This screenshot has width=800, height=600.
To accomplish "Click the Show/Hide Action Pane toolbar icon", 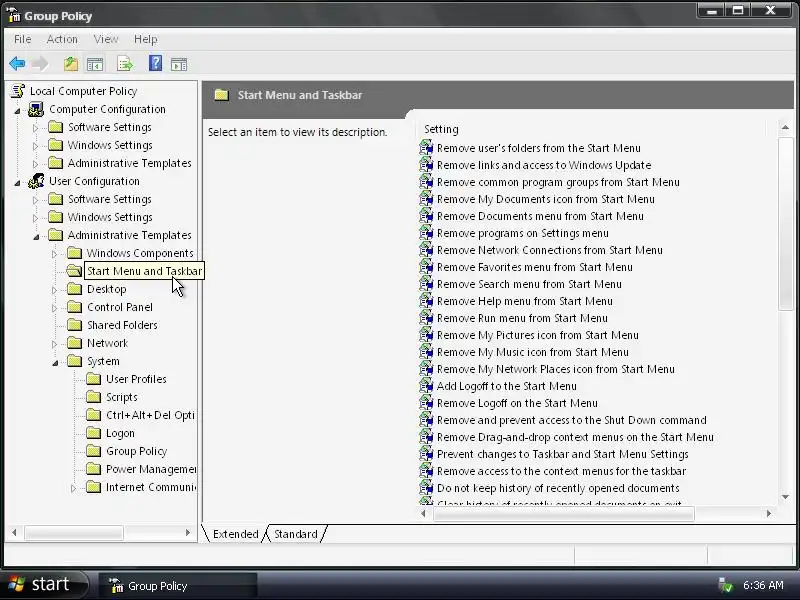I will click(x=179, y=64).
